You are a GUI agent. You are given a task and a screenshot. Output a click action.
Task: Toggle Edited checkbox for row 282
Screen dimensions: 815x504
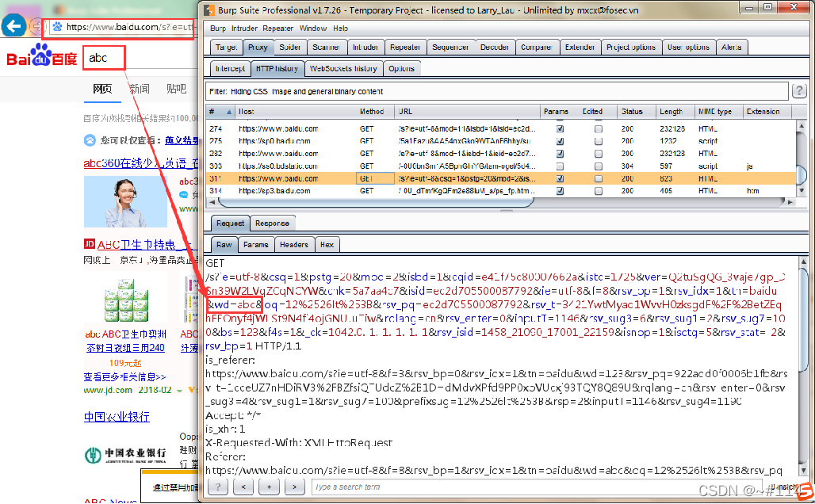(599, 154)
